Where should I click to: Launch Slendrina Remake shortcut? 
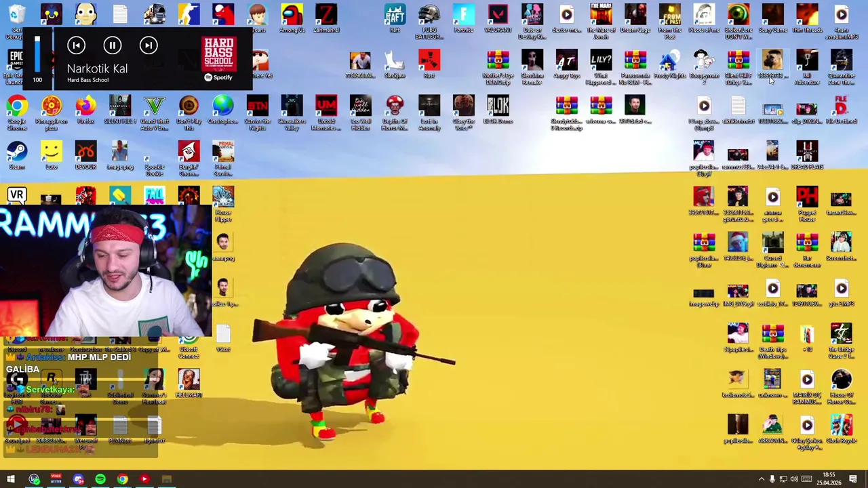pyautogui.click(x=532, y=67)
